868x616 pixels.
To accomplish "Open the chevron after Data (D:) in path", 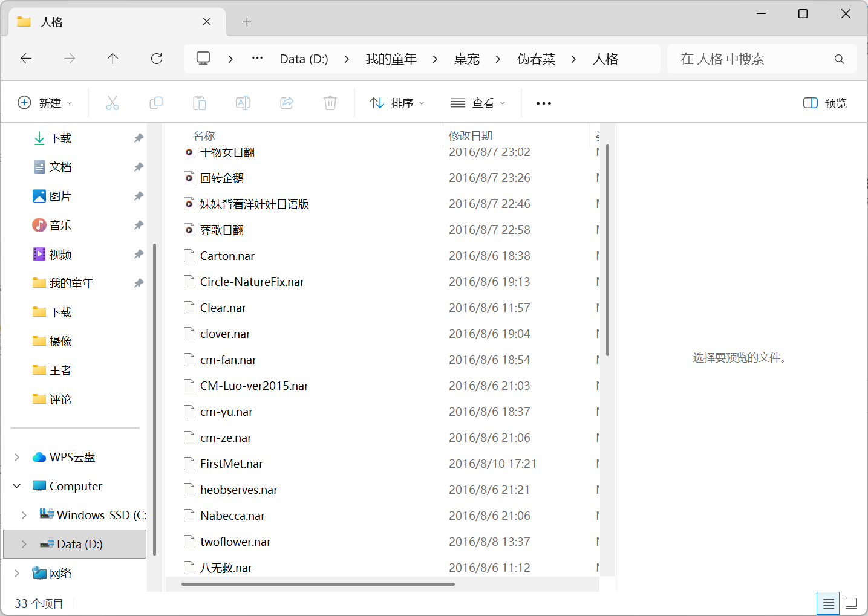I will point(347,59).
